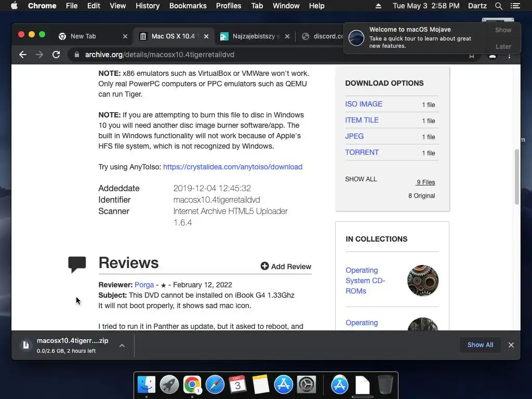Open App Store from the dock
The image size is (532, 399).
(283, 385)
